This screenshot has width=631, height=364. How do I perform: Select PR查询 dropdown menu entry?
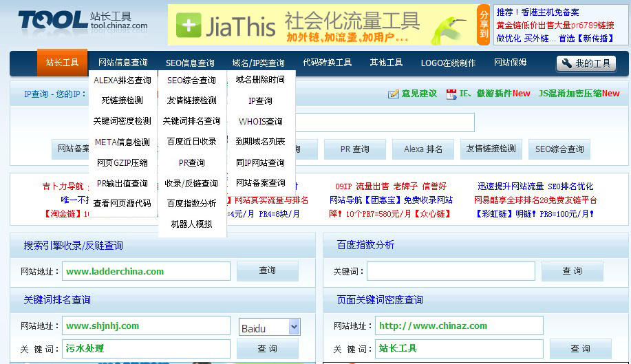point(191,162)
